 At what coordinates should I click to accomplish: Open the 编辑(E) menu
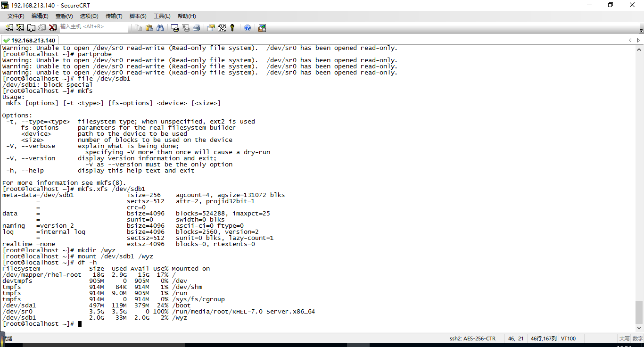(40, 16)
